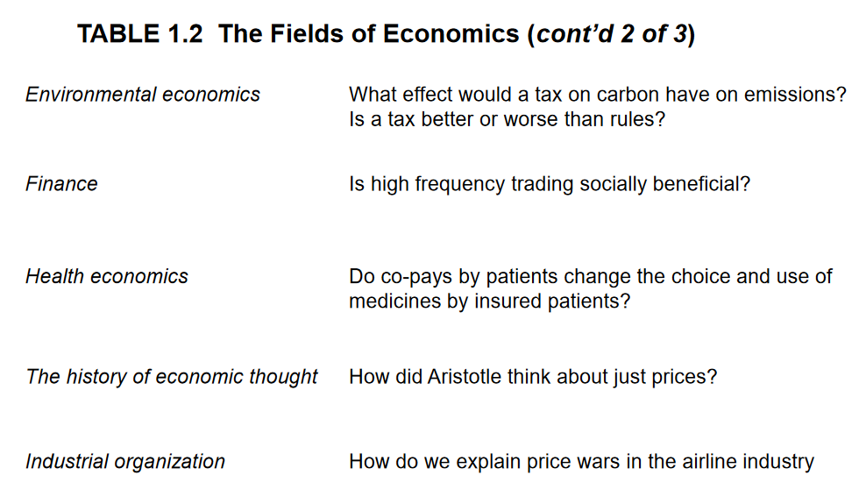Select the Industrial organization field label
This screenshot has width=859, height=504.
pyautogui.click(x=125, y=463)
